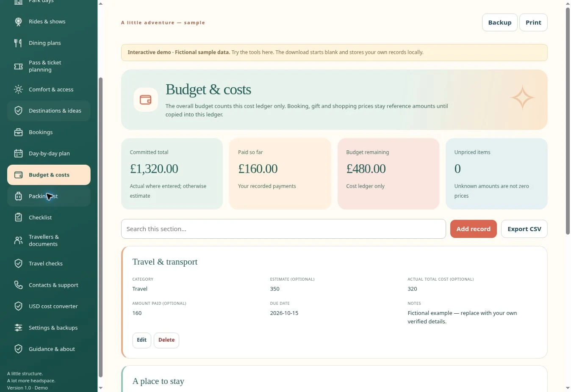Screen dimensions: 571x392
Task: Click the main page vertical scrollbar
Action: click(x=568, y=121)
